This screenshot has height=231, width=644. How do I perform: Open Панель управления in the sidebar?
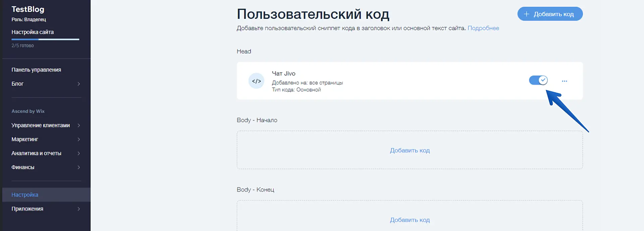36,70
